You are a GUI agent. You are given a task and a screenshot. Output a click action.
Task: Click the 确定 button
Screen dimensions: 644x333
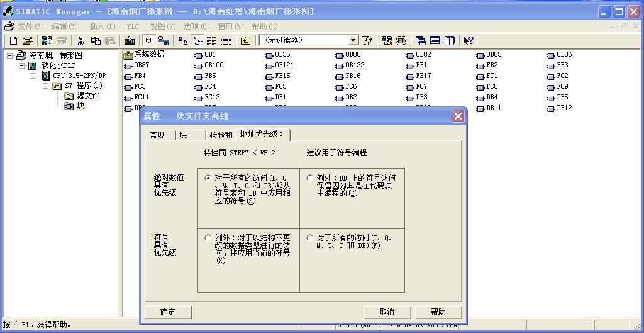(x=168, y=312)
